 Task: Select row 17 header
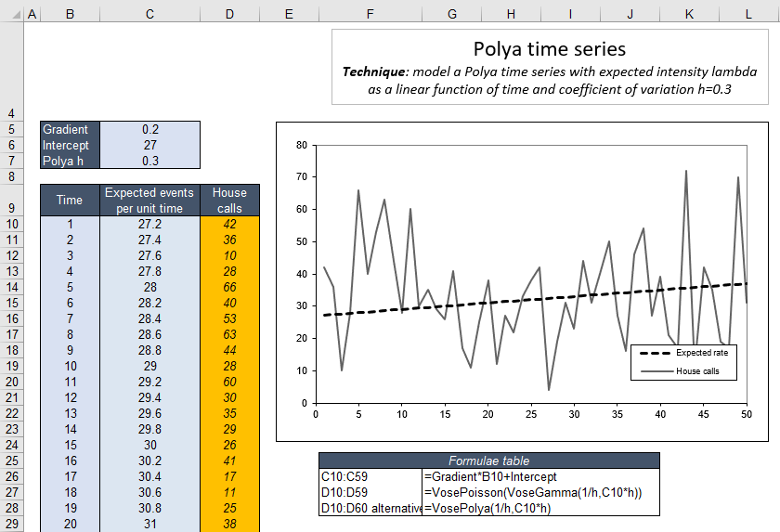point(11,334)
